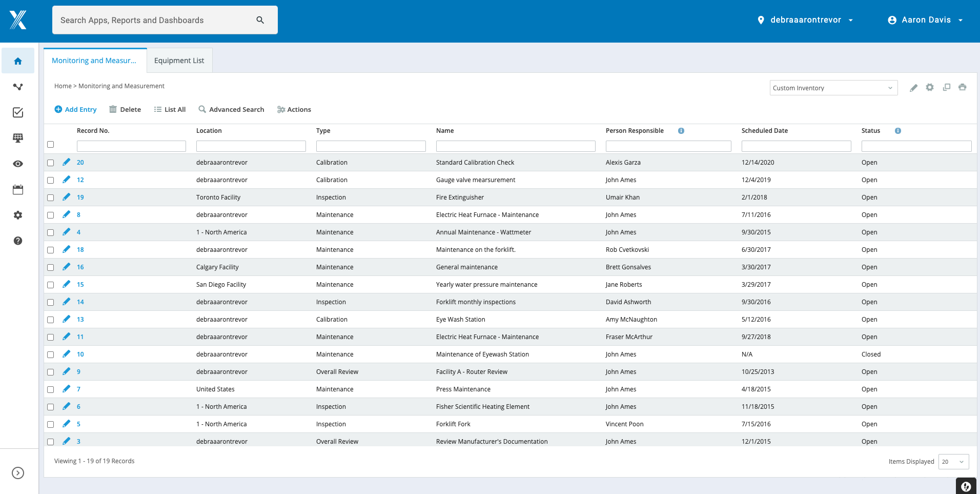
Task: Switch to the Equipment List tab
Action: point(179,60)
